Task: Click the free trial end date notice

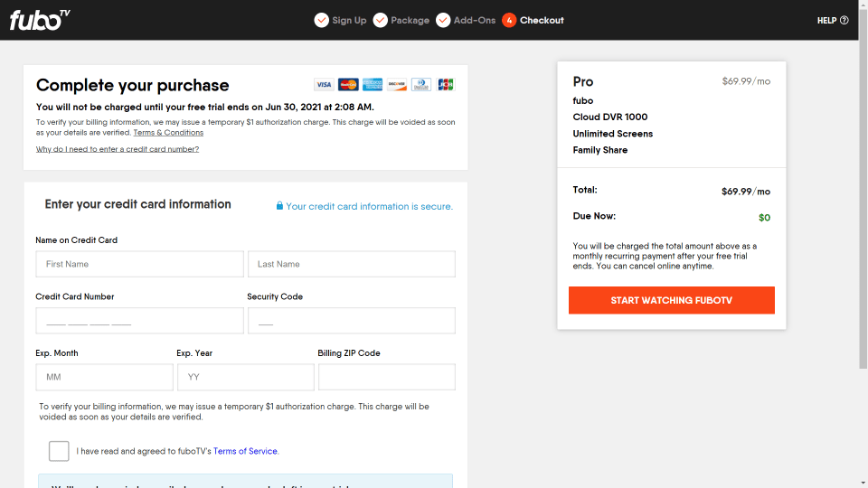Action: coord(205,108)
